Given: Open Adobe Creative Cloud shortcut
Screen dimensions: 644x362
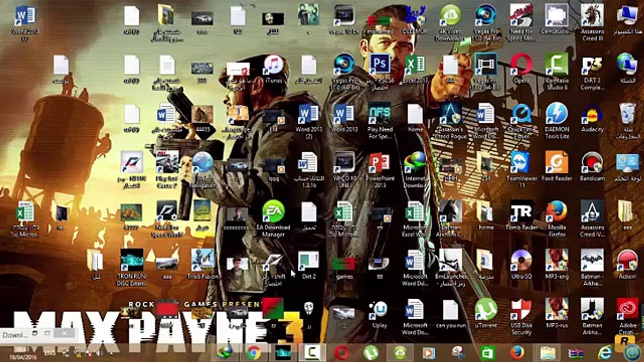Looking at the screenshot, I should [x=627, y=316].
